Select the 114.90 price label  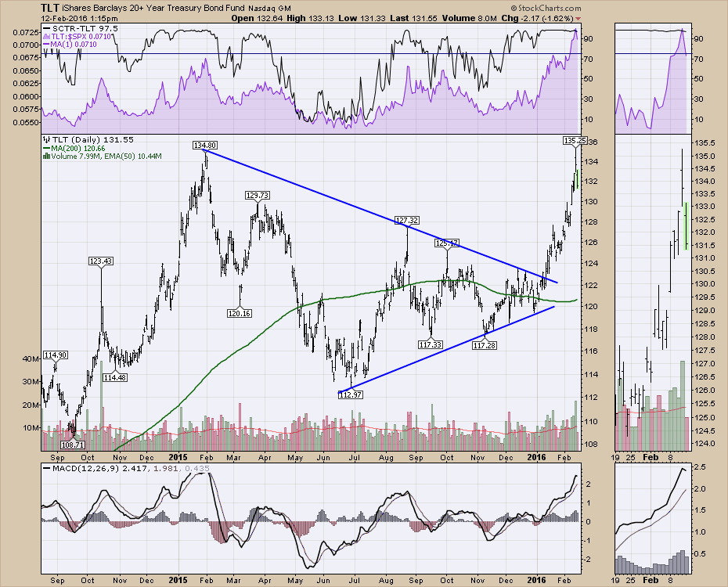[56, 355]
